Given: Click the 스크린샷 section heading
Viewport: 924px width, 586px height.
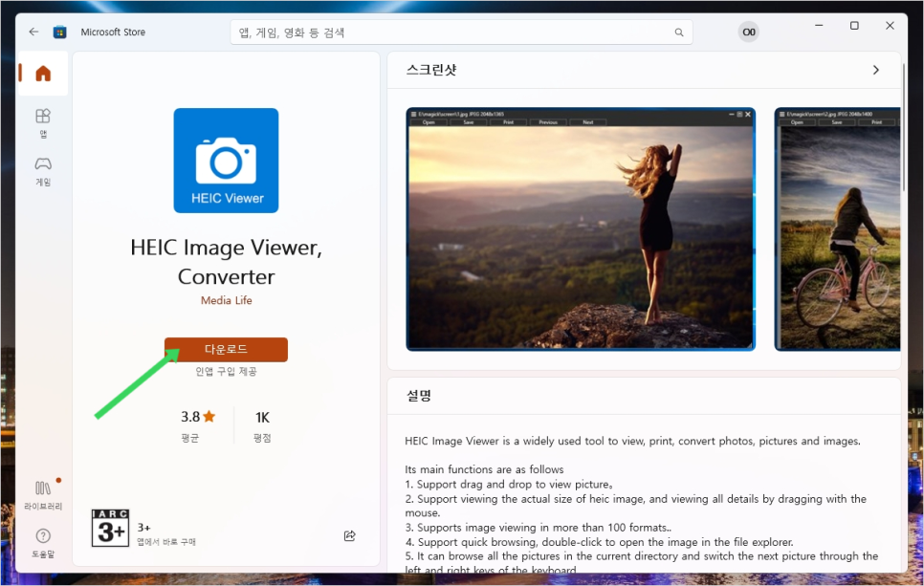Looking at the screenshot, I should coord(431,70).
